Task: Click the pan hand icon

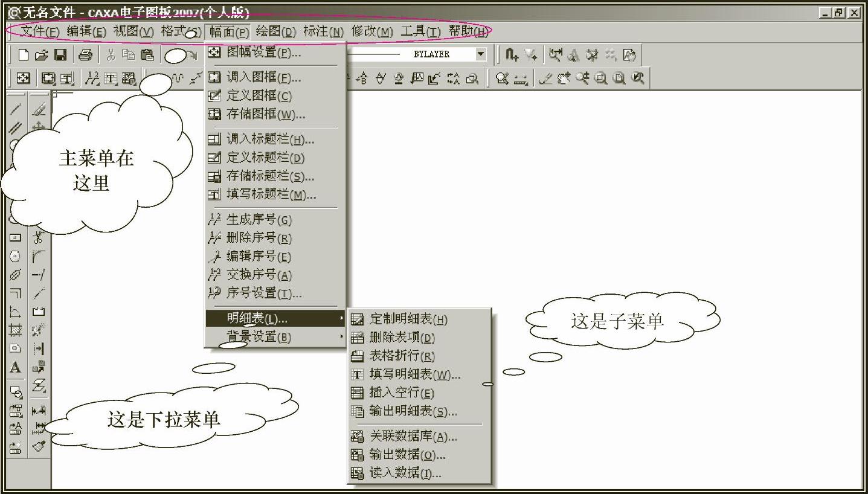Action: pos(564,79)
